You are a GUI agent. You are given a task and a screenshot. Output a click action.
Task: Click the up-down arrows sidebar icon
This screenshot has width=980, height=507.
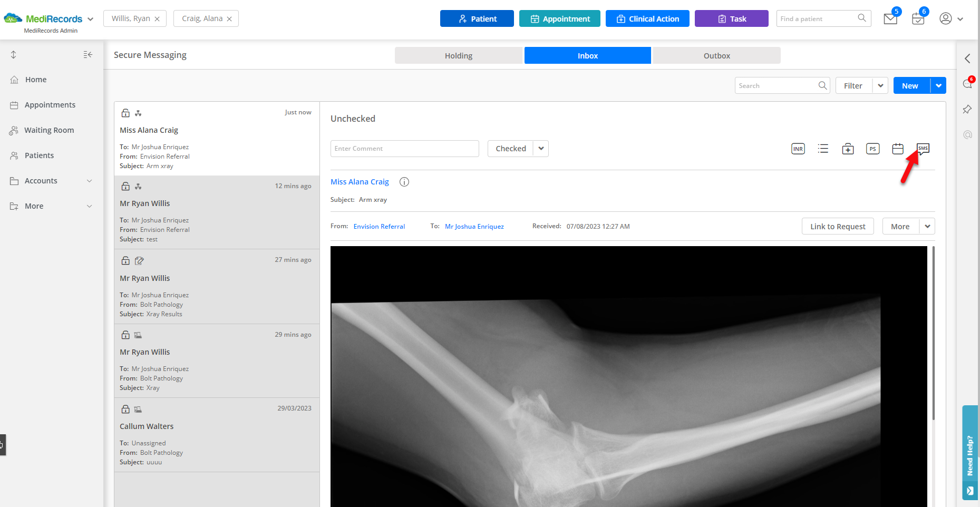click(14, 55)
